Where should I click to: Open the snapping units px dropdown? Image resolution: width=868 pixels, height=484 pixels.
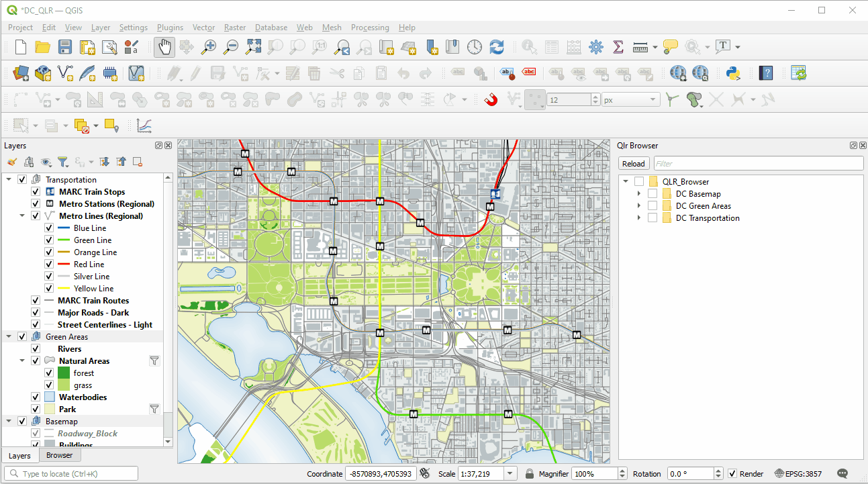pos(630,100)
